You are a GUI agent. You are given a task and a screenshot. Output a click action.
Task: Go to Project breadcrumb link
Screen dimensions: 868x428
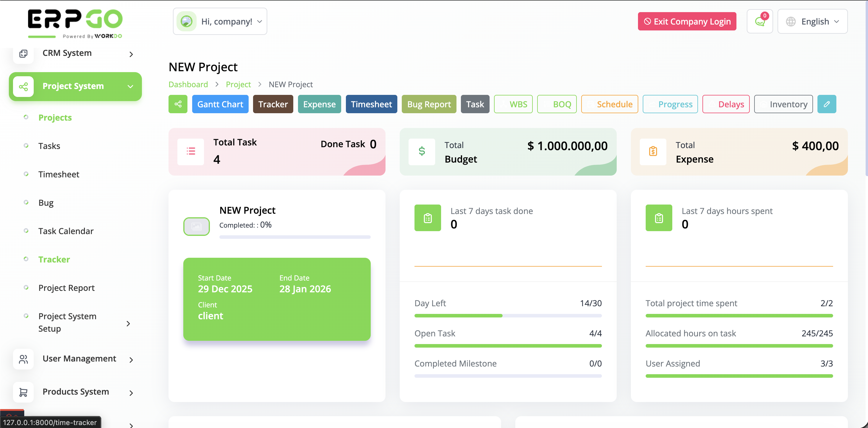click(x=238, y=84)
